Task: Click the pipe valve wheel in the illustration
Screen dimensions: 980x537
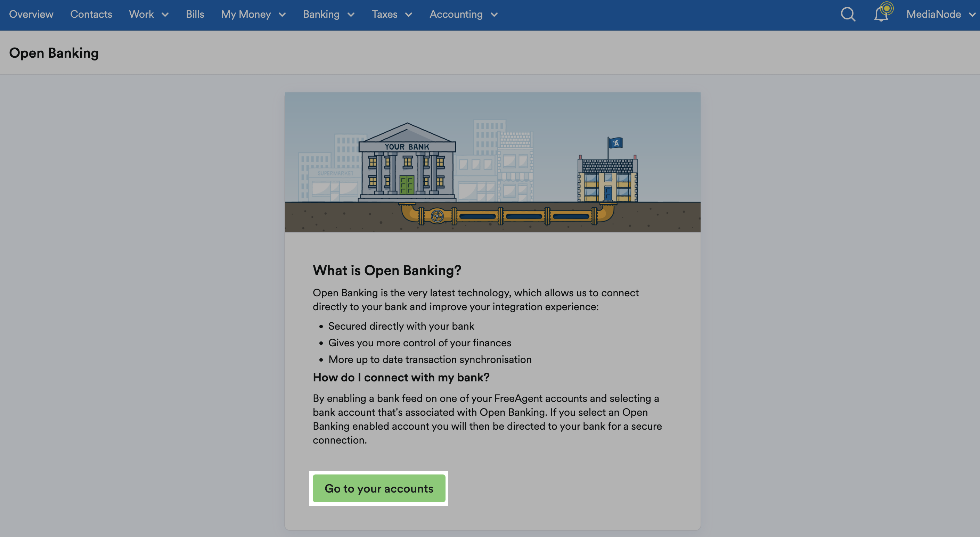Action: (x=437, y=215)
